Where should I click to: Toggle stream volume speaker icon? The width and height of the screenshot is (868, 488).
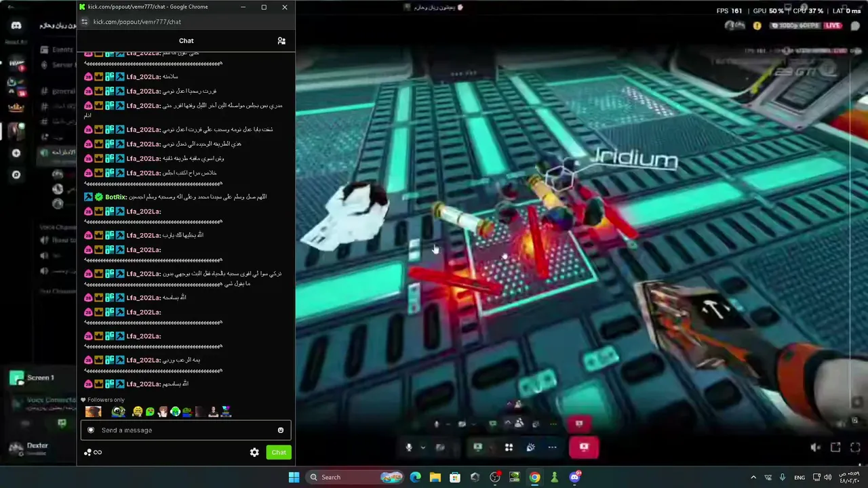[x=816, y=447]
